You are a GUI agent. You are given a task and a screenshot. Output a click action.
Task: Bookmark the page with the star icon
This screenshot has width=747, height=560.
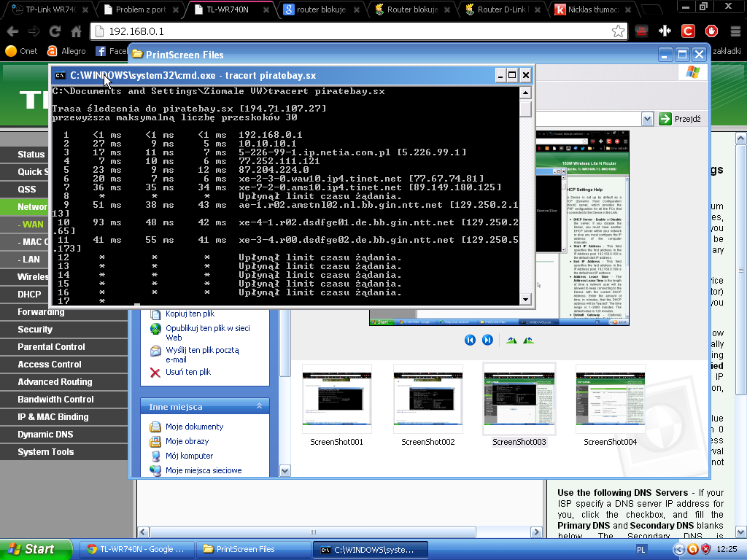pyautogui.click(x=617, y=31)
